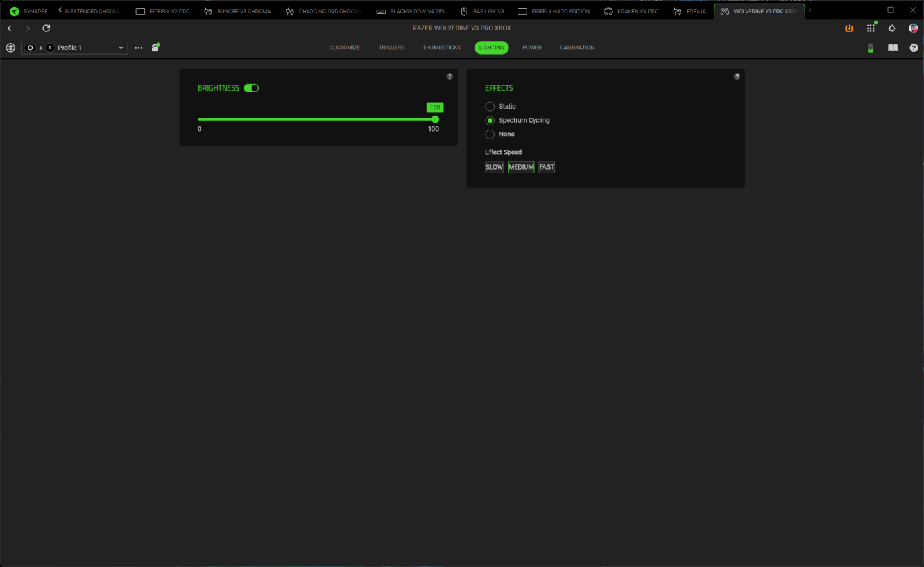Image resolution: width=924 pixels, height=567 pixels.
Task: Click the Effect Speed label
Action: 504,152
